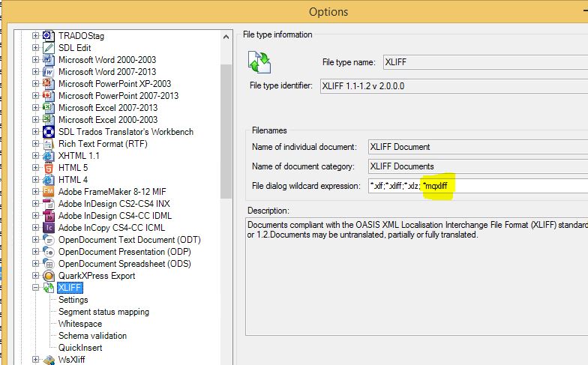Collapse the XLIFF node
This screenshot has width=588, height=365.
[36, 288]
